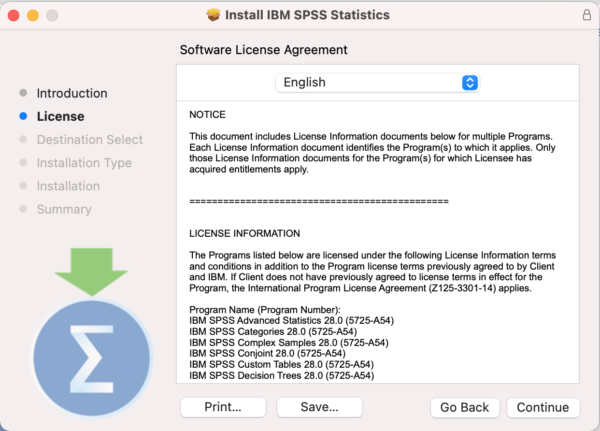
Task: Click the equals-sign separator line in license
Action: [x=319, y=201]
